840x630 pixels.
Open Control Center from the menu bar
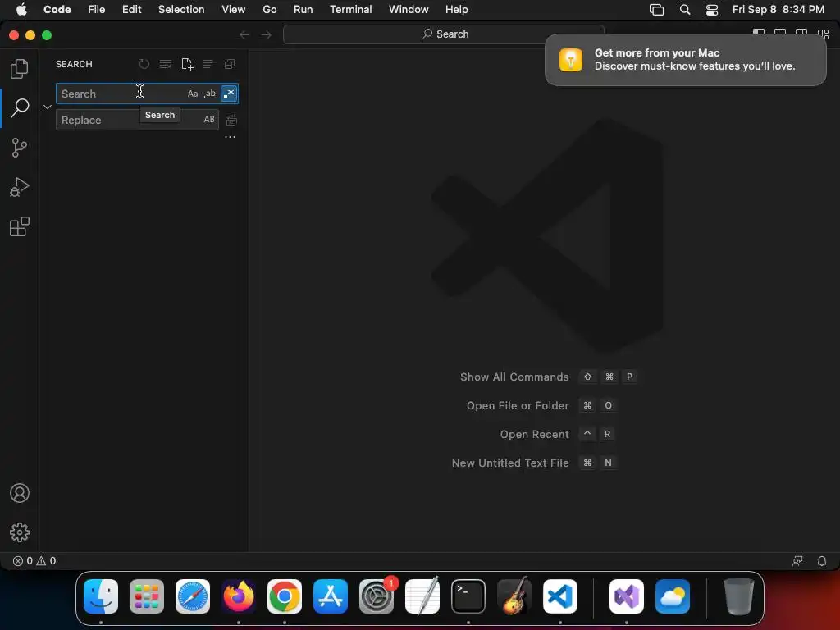712,10
